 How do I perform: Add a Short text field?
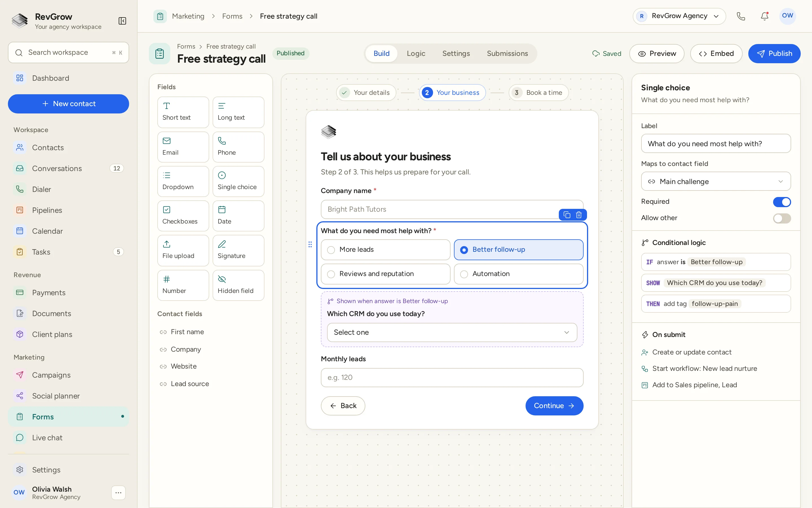click(x=183, y=112)
